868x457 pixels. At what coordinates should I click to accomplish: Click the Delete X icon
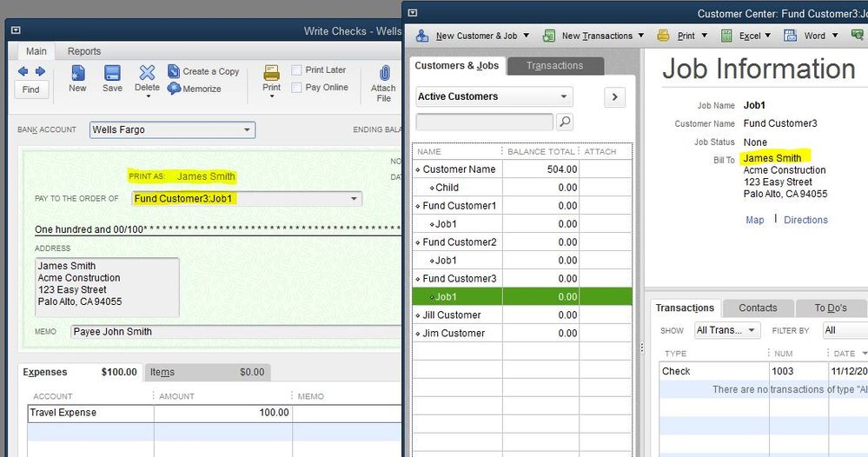point(147,72)
